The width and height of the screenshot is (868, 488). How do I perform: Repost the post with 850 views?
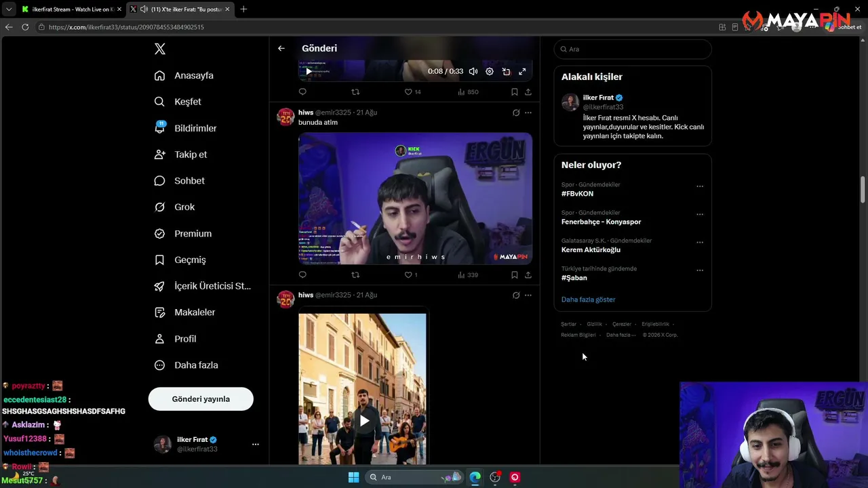pyautogui.click(x=355, y=91)
